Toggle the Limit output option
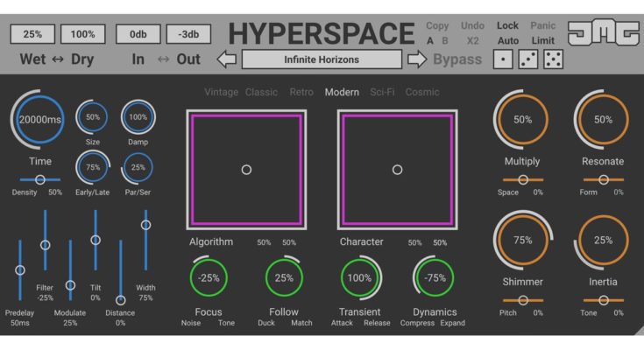The height and width of the screenshot is (350, 644). click(543, 41)
